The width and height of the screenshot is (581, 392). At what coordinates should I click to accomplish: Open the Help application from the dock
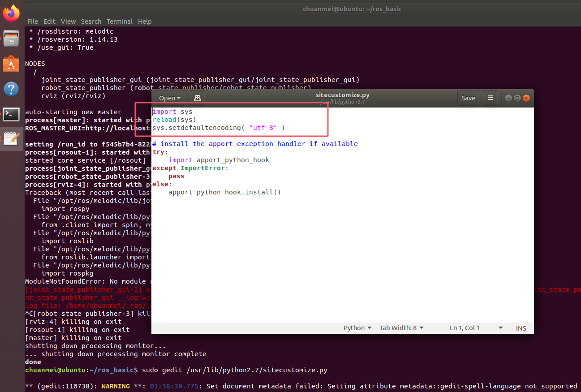pos(11,89)
